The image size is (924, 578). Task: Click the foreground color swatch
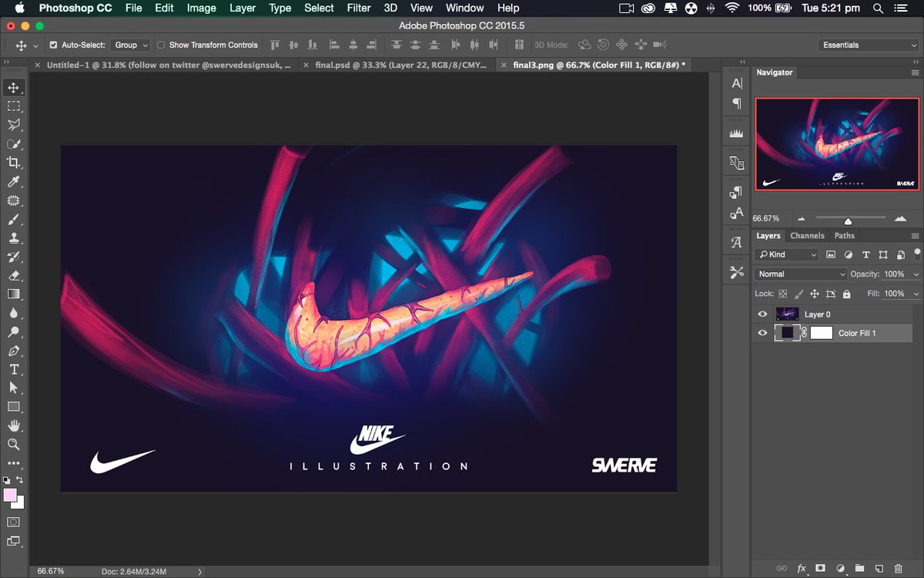10,495
